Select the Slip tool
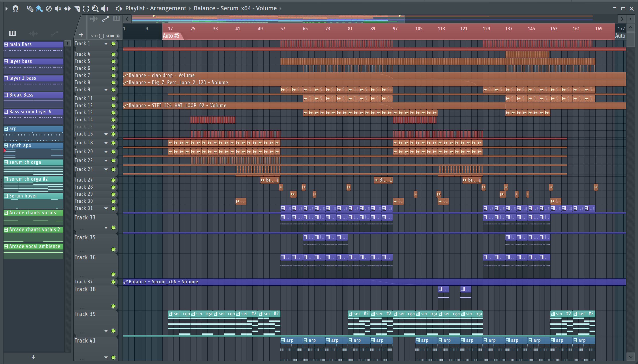The image size is (638, 364). coord(67,9)
